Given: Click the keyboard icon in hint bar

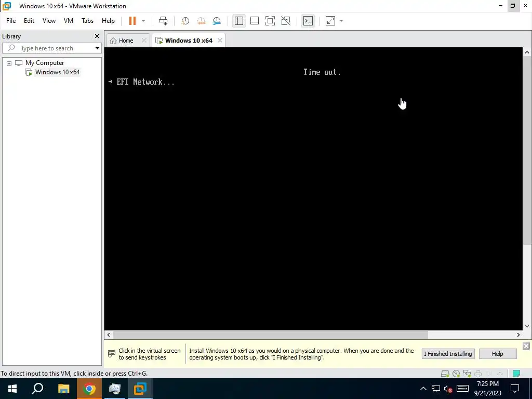Looking at the screenshot, I should pos(112,354).
